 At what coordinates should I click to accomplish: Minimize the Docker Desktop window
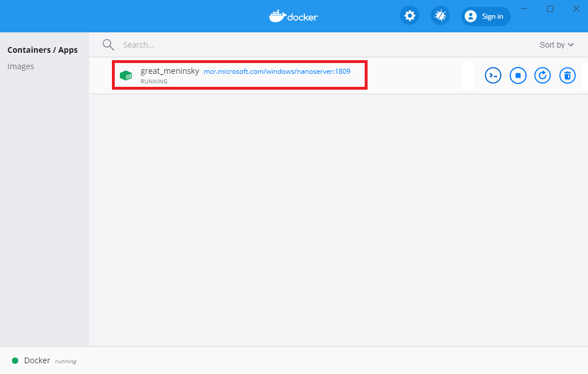(x=524, y=9)
